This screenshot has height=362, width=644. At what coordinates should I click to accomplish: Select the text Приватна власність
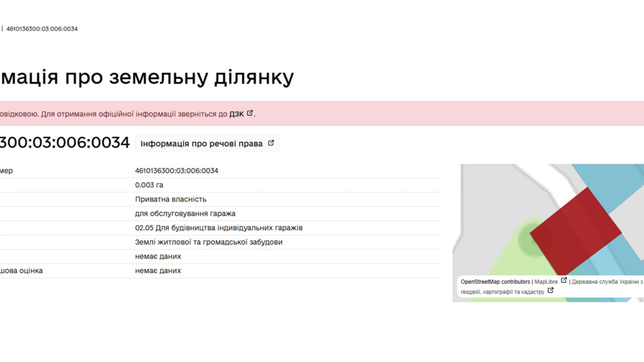pos(171,199)
